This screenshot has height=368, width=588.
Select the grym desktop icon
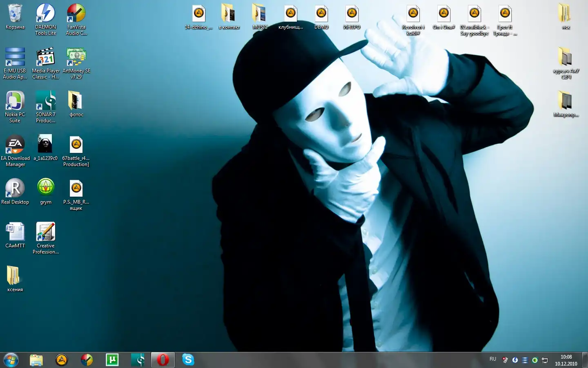45,189
